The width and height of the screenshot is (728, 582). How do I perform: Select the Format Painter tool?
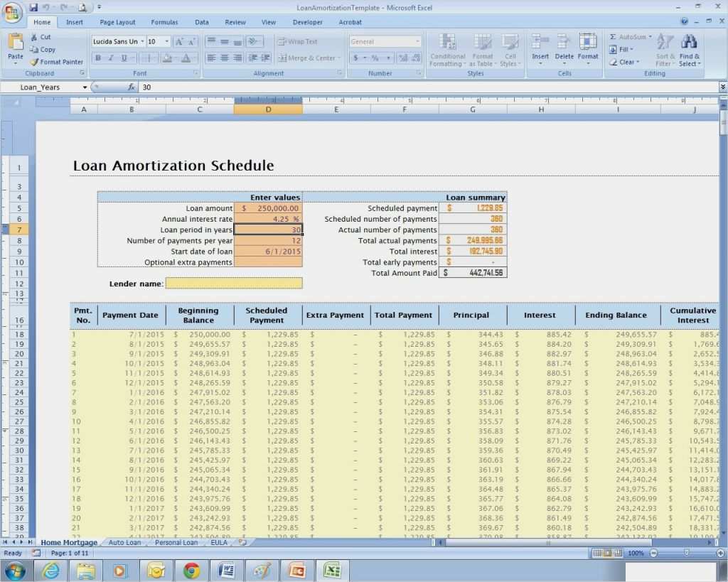tap(57, 62)
